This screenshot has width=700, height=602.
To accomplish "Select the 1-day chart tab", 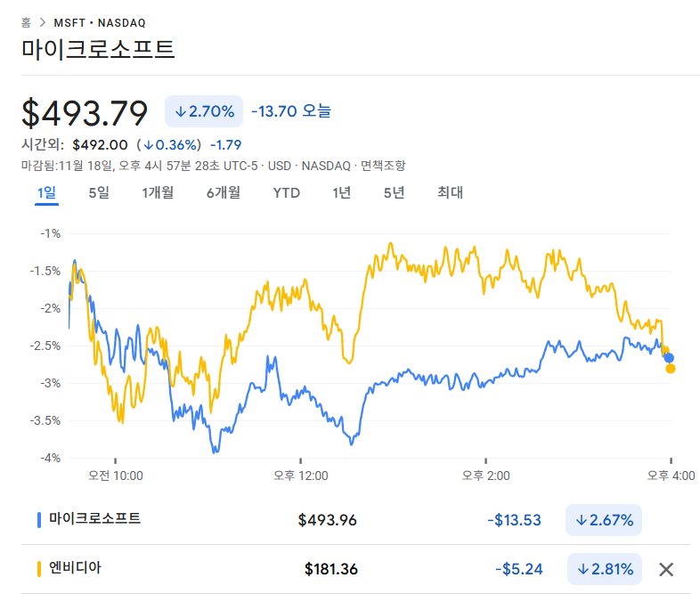I will pyautogui.click(x=46, y=192).
